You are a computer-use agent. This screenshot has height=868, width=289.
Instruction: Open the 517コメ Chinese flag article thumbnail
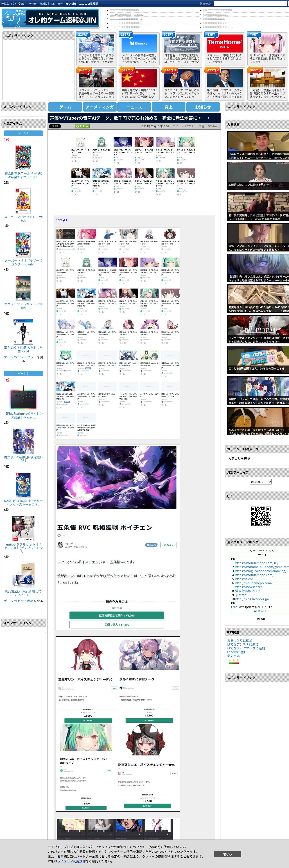point(139,78)
